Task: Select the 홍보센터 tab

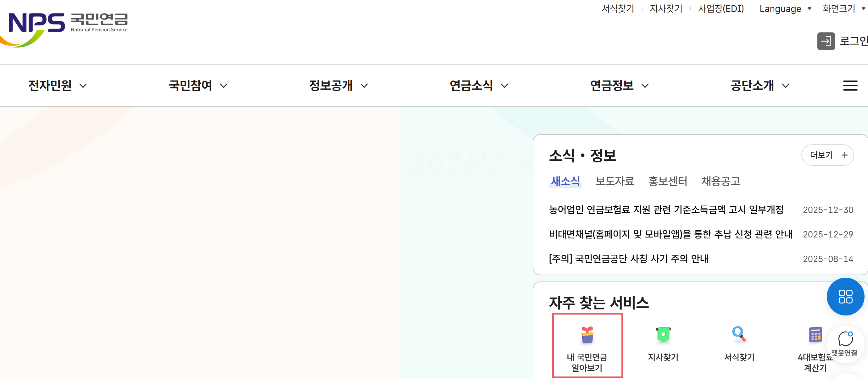Action: 667,181
